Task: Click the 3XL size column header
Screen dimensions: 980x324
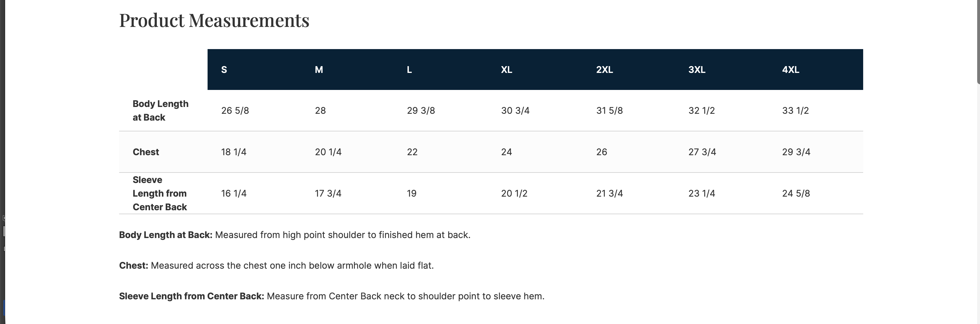Action: point(696,70)
